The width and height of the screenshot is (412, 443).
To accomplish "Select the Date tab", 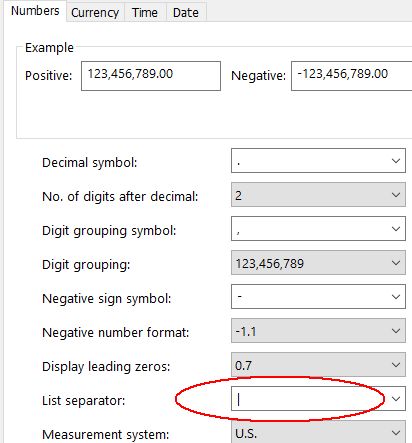I will coord(186,13).
